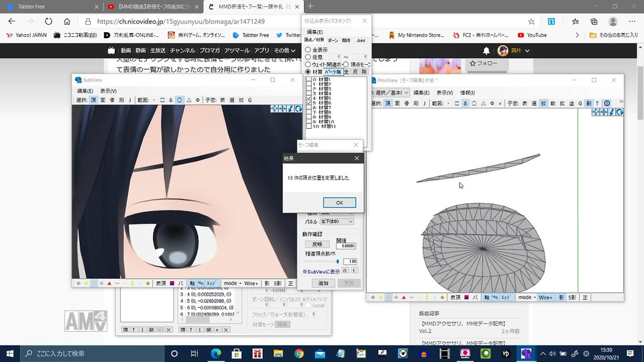Expand PmxView toolbar overflow chevron
The width and height of the screenshot is (644, 362).
621,102
